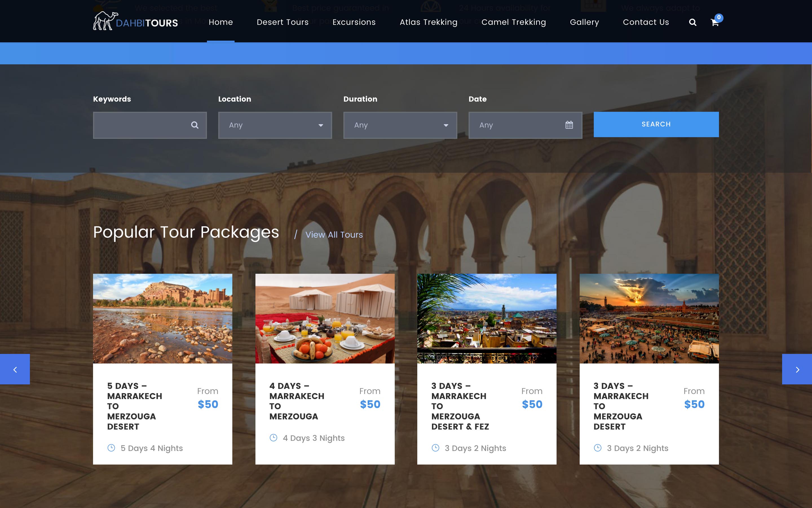Click the magnifier icon in the Keywords field

point(195,125)
